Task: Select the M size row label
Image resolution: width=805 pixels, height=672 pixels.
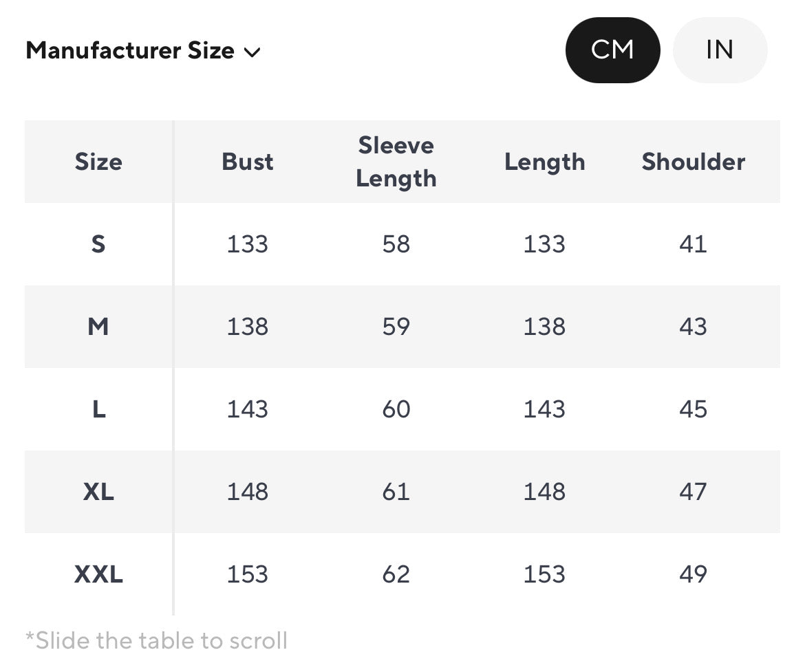Action: tap(98, 327)
